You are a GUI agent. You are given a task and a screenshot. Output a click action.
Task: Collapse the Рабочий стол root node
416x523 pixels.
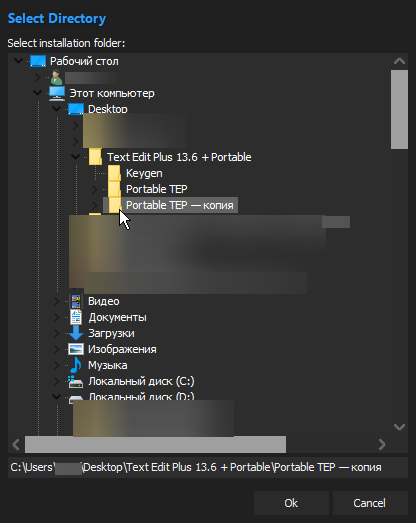(18, 61)
